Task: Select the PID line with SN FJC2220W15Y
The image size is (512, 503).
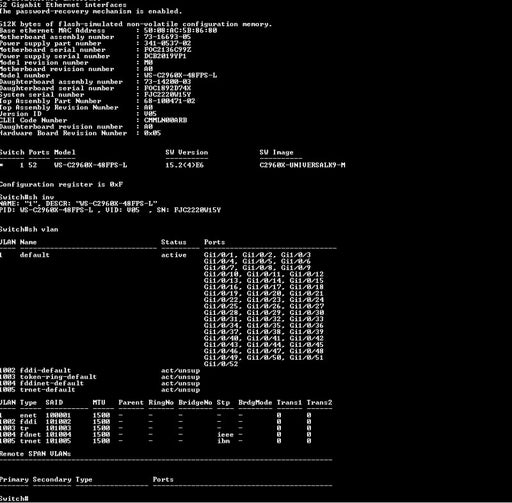Action: pyautogui.click(x=110, y=210)
